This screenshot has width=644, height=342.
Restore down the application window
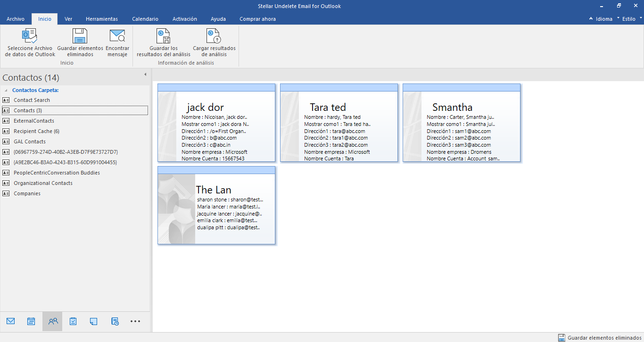tap(619, 6)
